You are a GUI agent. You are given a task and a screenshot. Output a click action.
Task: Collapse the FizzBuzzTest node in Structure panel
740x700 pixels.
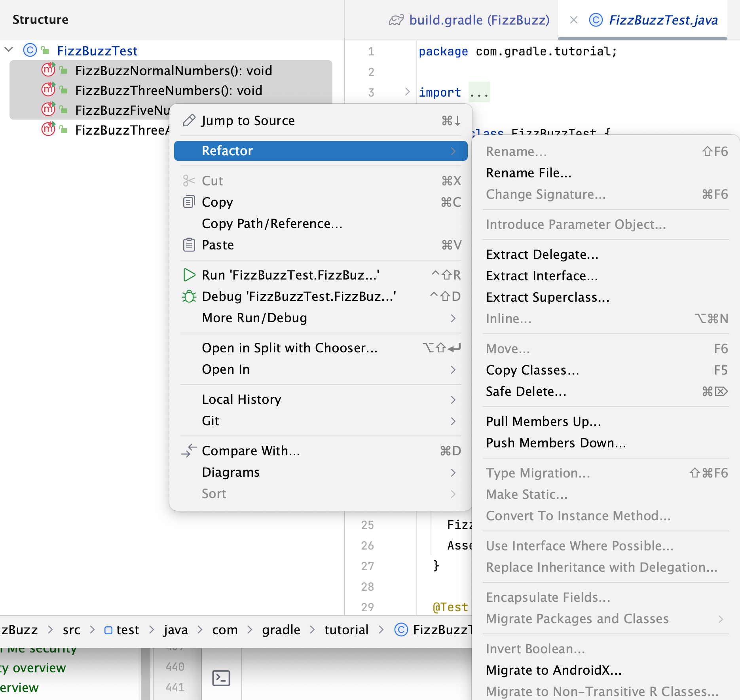(x=9, y=50)
